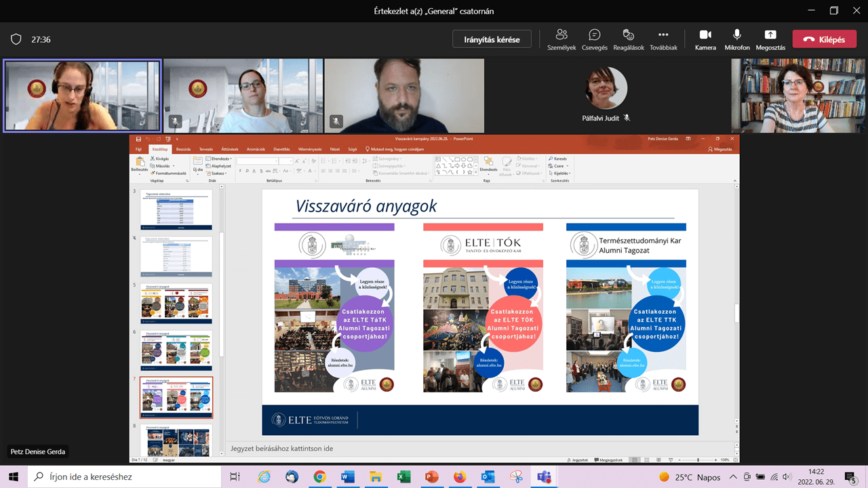
Task: Switch to the Beszúrás ribbon tab
Action: click(183, 149)
